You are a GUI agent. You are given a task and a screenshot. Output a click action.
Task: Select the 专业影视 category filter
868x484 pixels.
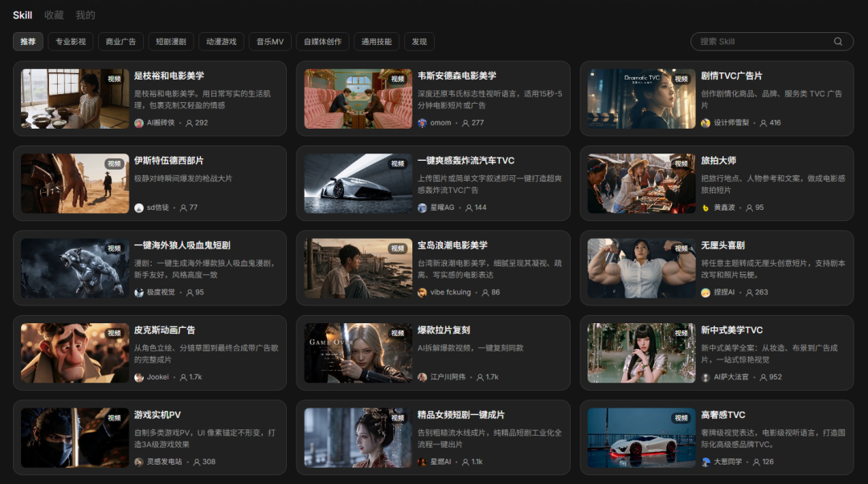click(71, 42)
